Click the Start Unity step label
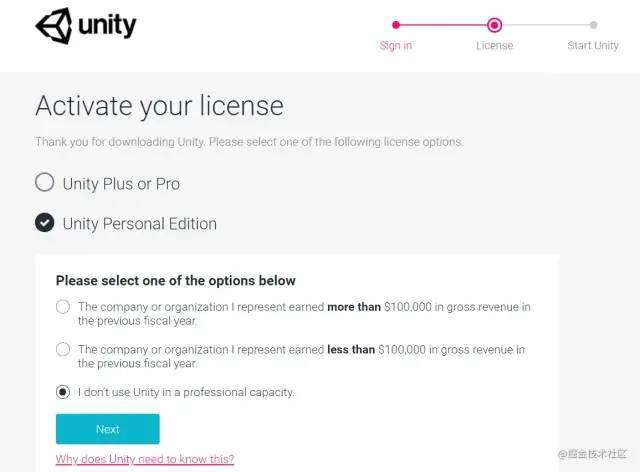Viewport: 640px width, 472px height. (x=593, y=46)
